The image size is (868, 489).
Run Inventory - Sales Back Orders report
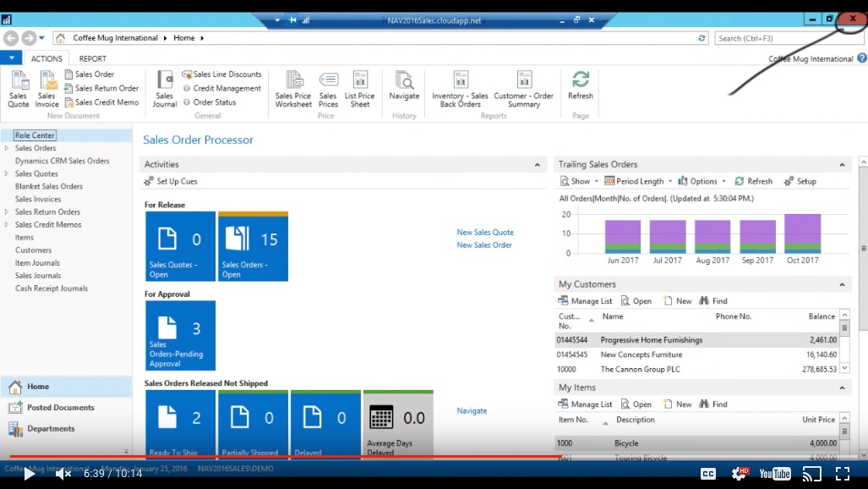coord(460,89)
